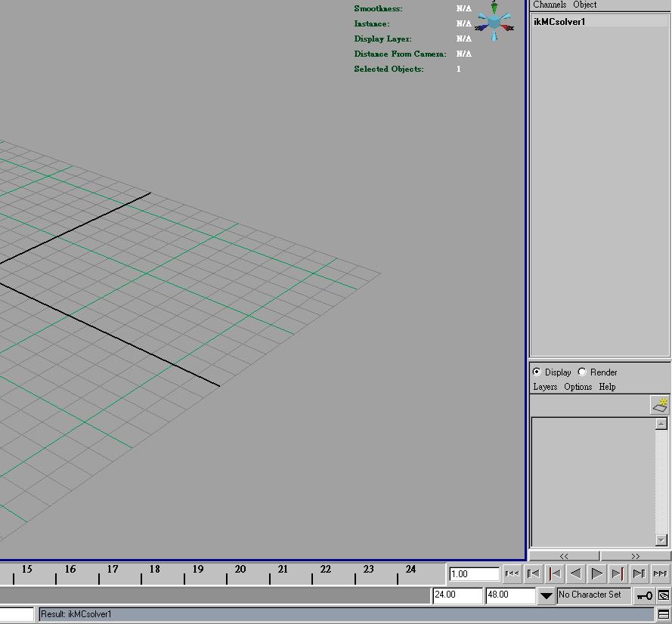Select the Display radio button
Viewport: 672px width, 624px height.
pos(537,372)
